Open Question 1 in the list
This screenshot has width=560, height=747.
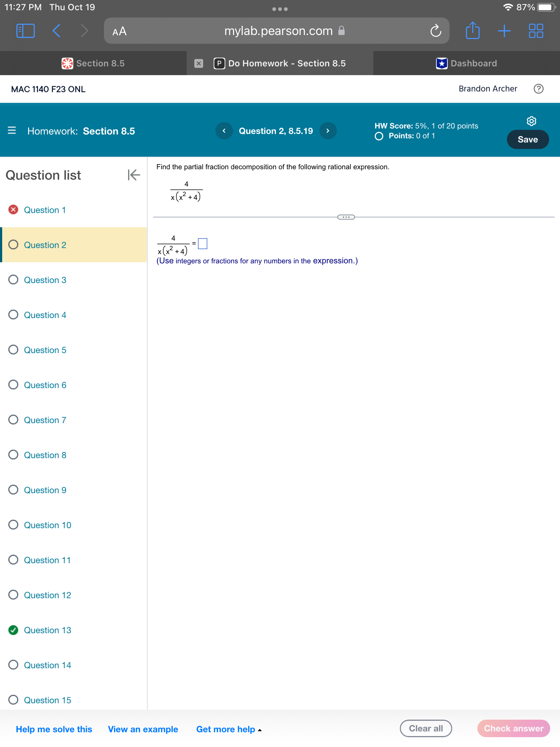pyautogui.click(x=45, y=210)
